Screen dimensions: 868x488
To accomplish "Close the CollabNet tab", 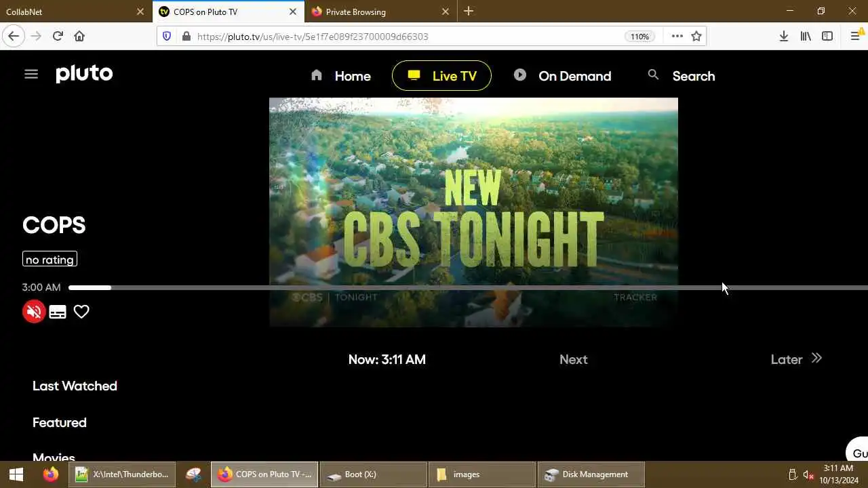I will (x=140, y=12).
